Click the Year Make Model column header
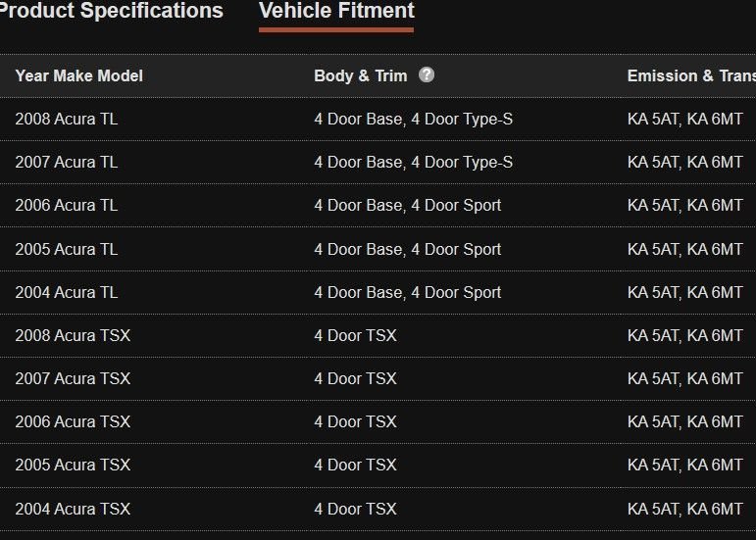This screenshot has height=540, width=756. tap(79, 75)
